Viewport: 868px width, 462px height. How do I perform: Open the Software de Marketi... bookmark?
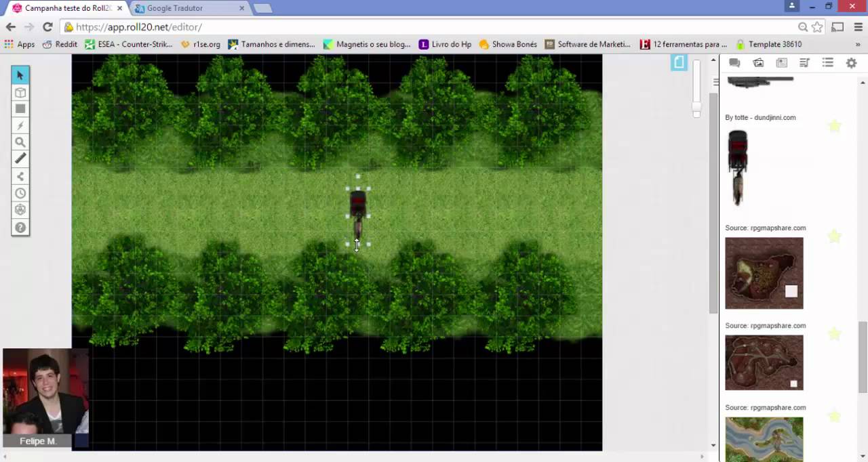pos(588,44)
